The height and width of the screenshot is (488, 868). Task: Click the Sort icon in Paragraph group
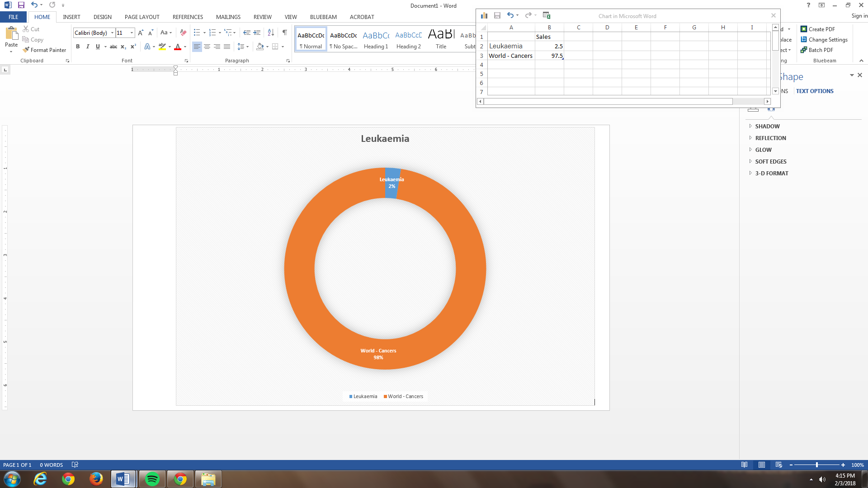click(x=271, y=33)
